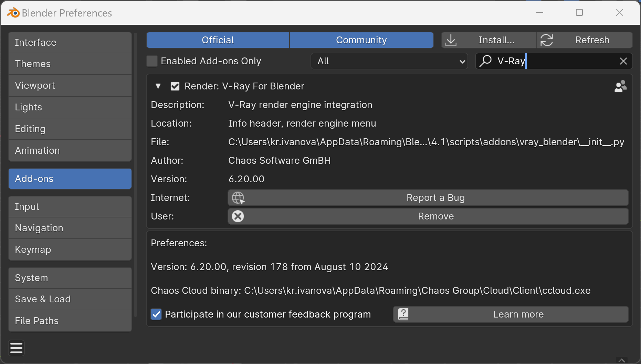Open the All category dropdown
The image size is (641, 364).
[x=389, y=61]
